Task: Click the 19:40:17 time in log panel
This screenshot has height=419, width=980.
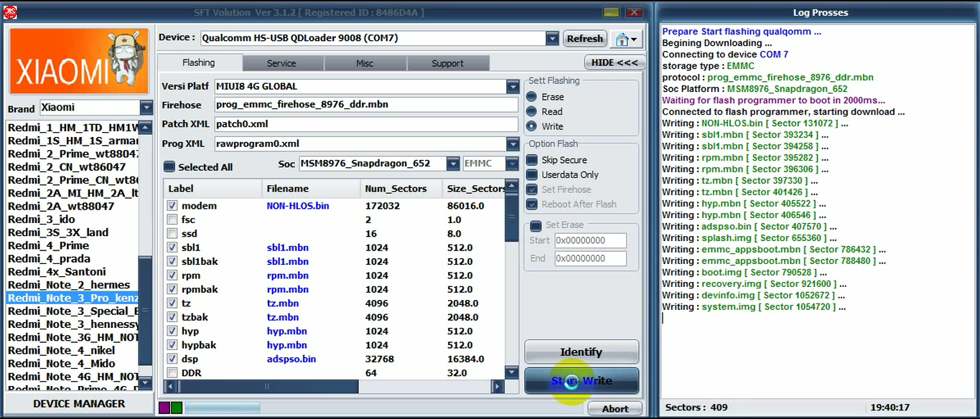Action: [890, 408]
